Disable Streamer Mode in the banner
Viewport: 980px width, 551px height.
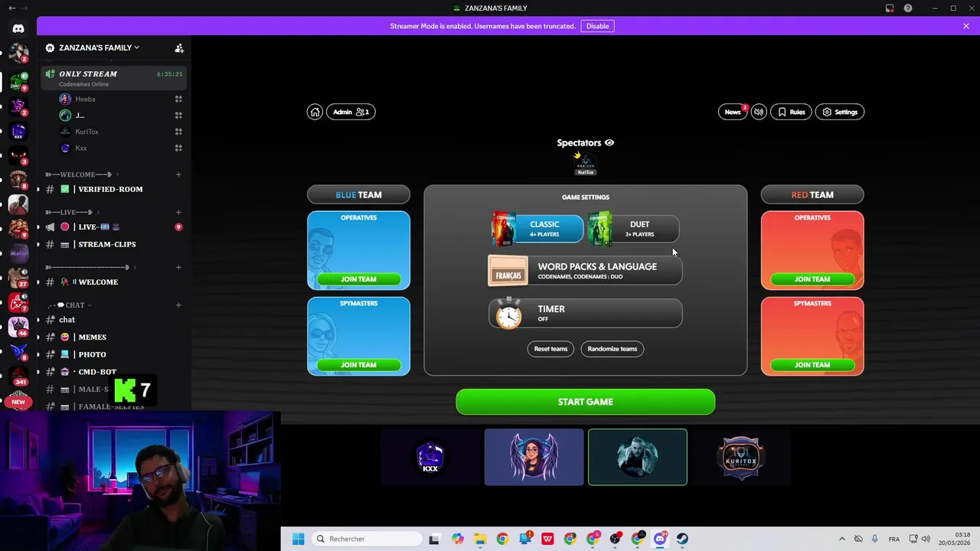(597, 26)
